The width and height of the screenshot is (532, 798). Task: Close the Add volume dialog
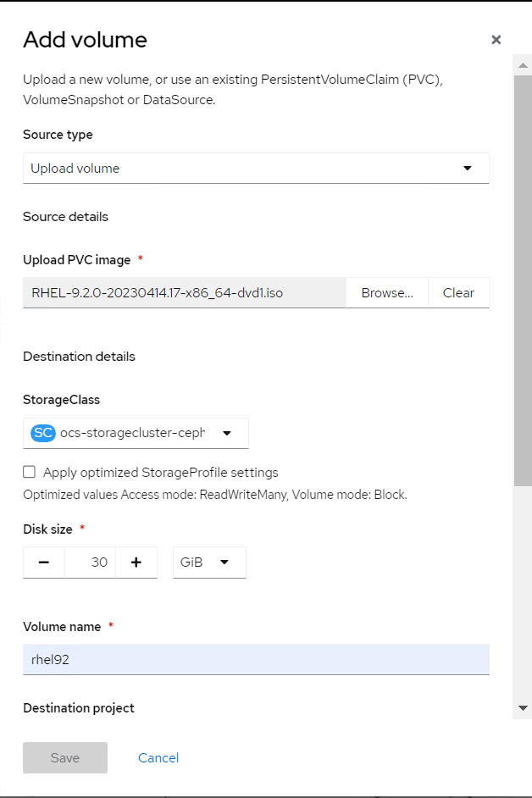pyautogui.click(x=496, y=40)
